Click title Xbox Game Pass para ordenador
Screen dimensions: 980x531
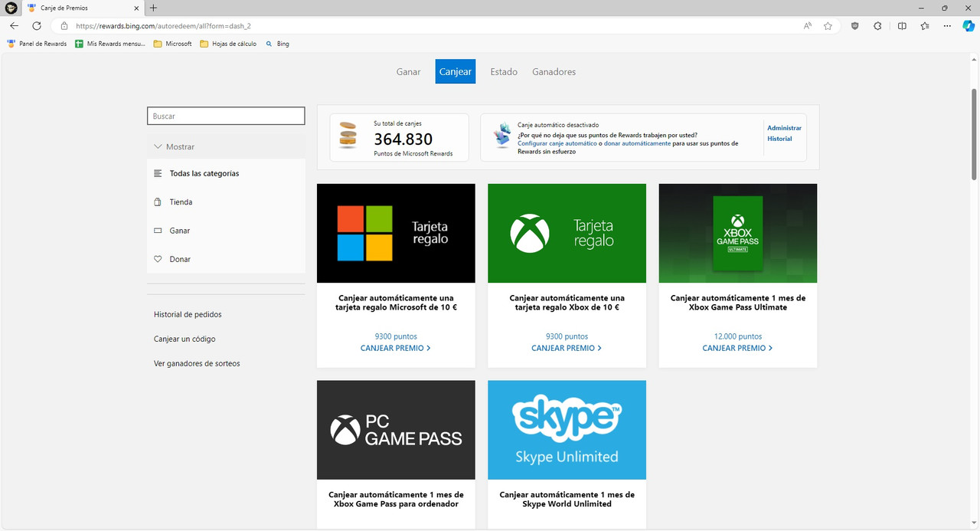pos(396,500)
